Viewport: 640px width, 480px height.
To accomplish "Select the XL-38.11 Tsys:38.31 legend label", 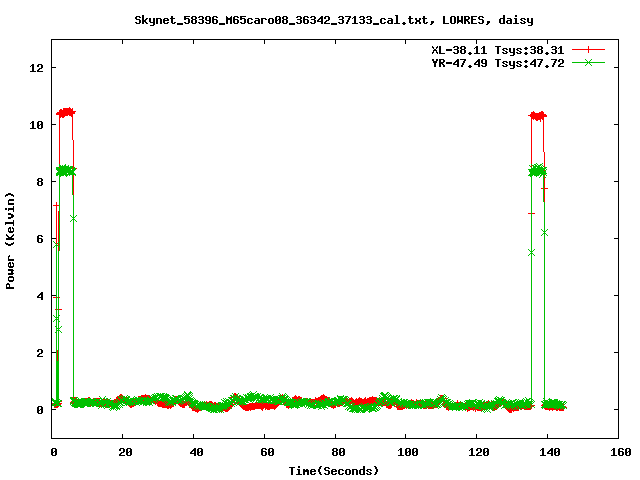I will (498, 50).
